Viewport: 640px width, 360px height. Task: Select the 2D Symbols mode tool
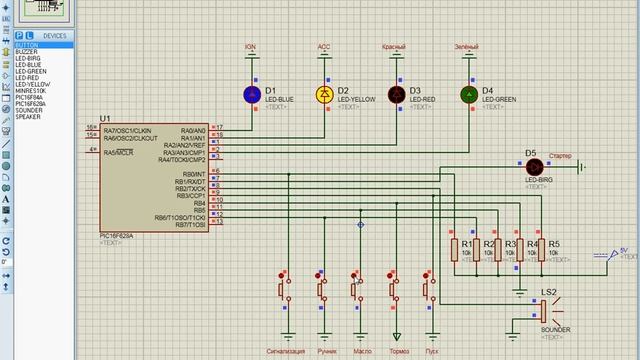[6, 210]
